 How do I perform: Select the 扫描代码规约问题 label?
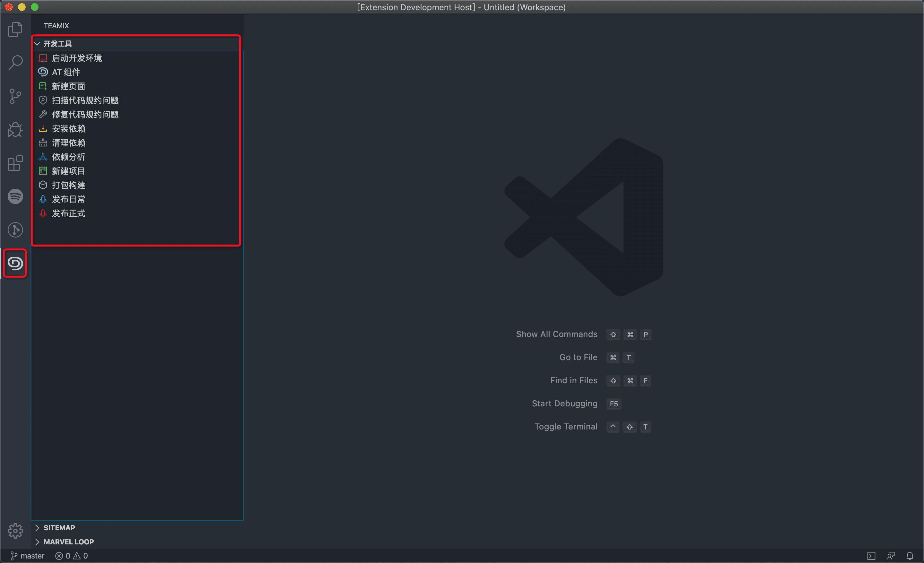pos(85,100)
